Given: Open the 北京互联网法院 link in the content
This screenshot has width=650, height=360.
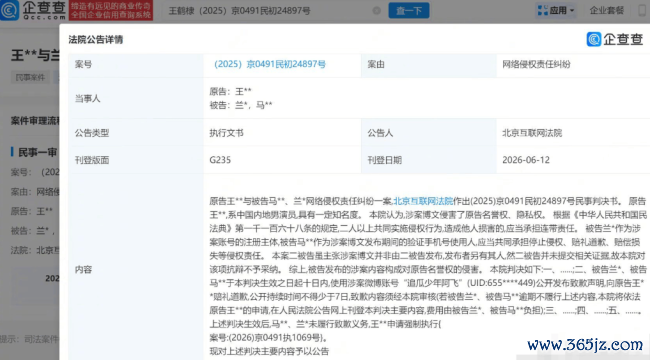Looking at the screenshot, I should tap(423, 201).
